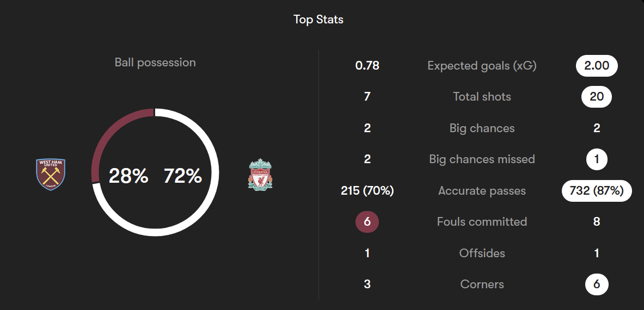Click the 2.00 xG pill
The width and height of the screenshot is (644, 310).
pyautogui.click(x=597, y=66)
